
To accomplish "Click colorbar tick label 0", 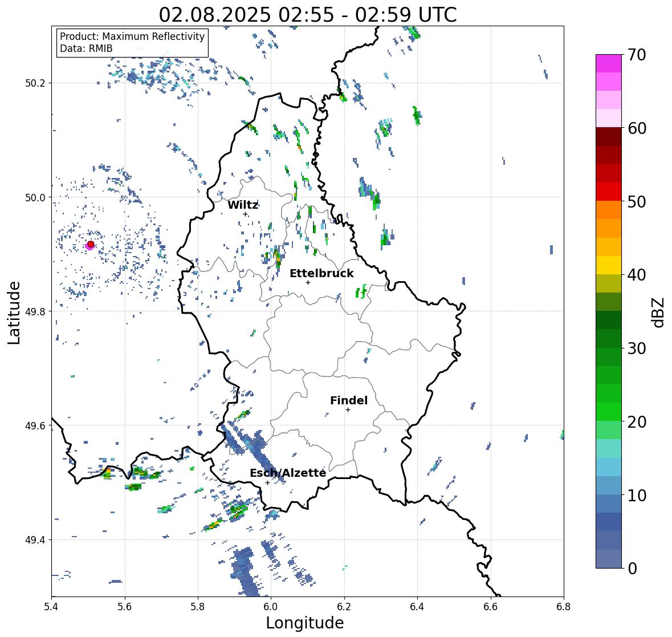I will [x=633, y=569].
